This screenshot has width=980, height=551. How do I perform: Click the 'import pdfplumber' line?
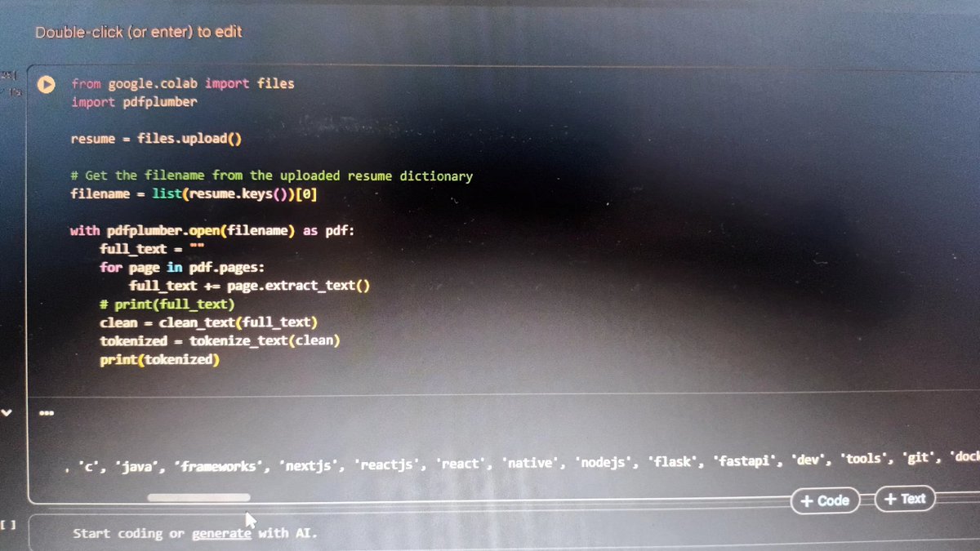tap(134, 102)
